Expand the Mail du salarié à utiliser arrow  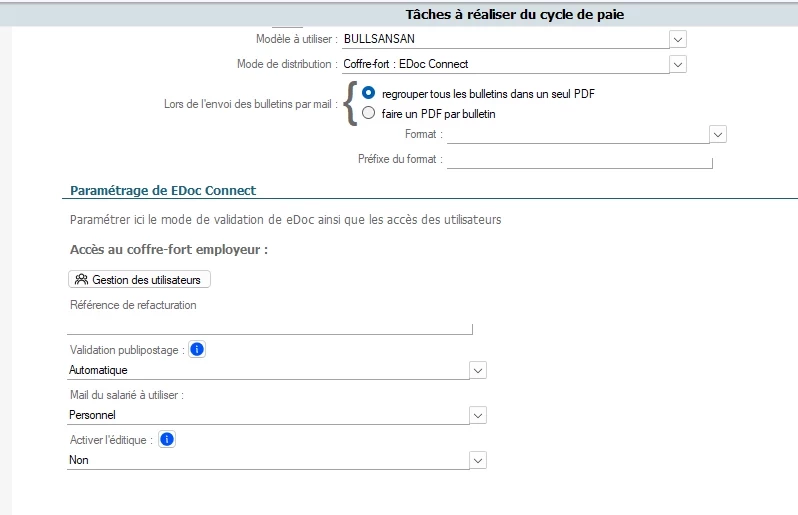click(x=478, y=415)
